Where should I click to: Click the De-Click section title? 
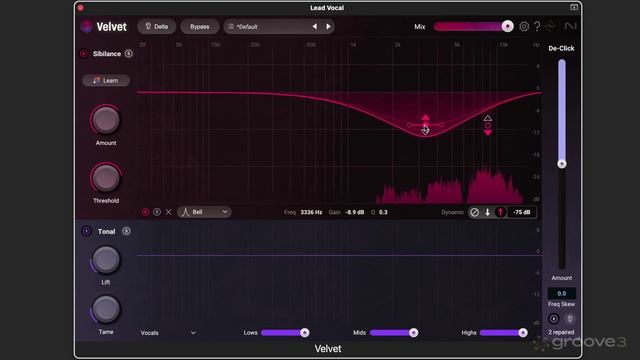click(x=561, y=48)
